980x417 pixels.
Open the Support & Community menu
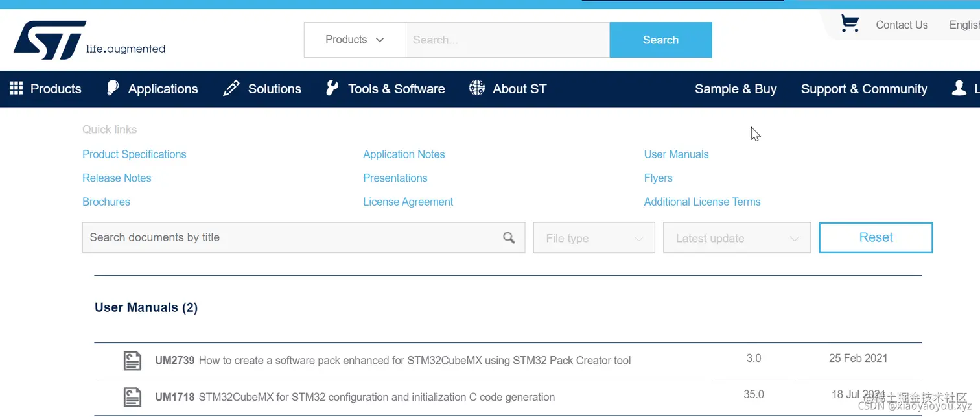click(x=864, y=89)
